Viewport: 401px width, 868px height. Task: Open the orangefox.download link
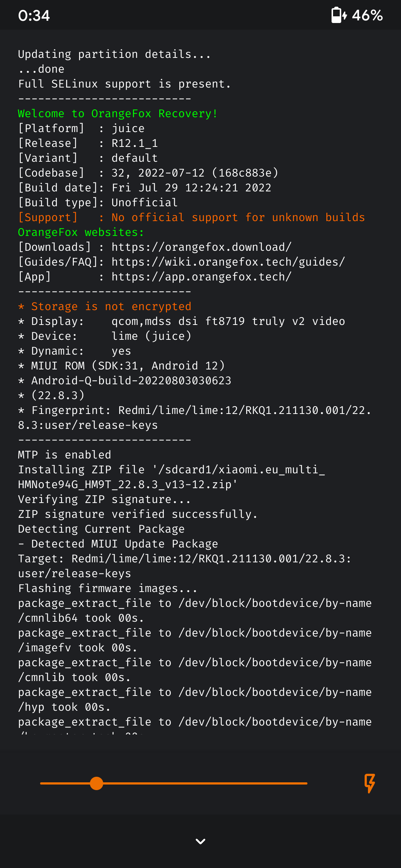(x=202, y=247)
